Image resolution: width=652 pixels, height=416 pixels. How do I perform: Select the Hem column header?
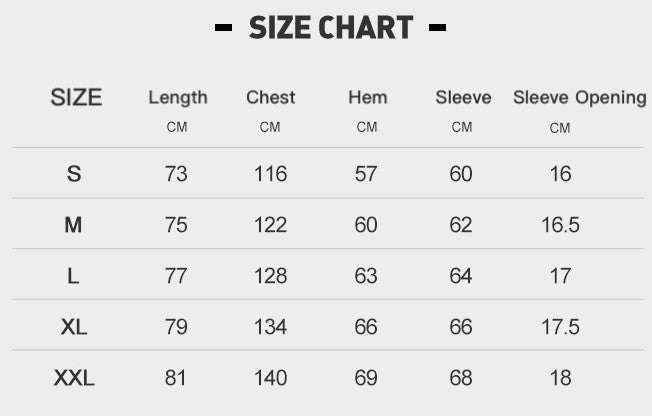tap(367, 98)
